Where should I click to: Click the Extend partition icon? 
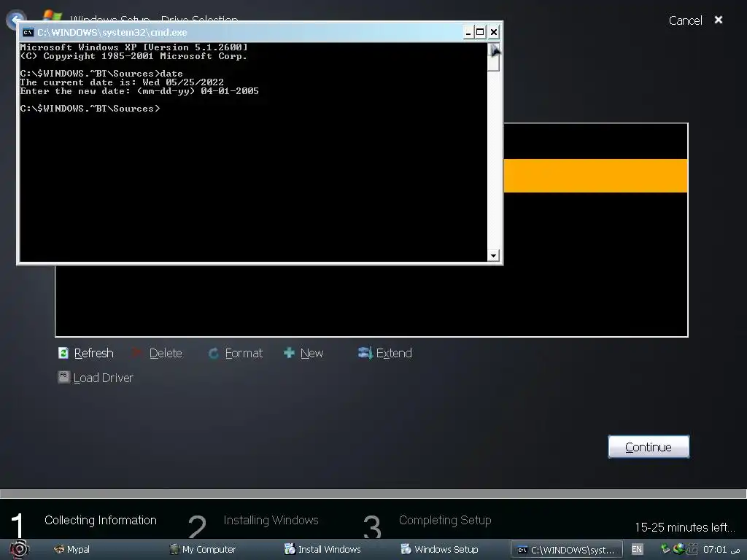[x=365, y=353]
